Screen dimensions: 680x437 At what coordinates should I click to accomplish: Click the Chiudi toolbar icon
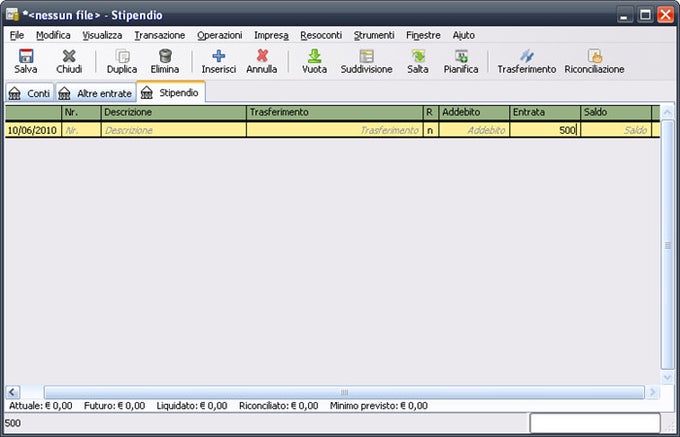coord(69,56)
